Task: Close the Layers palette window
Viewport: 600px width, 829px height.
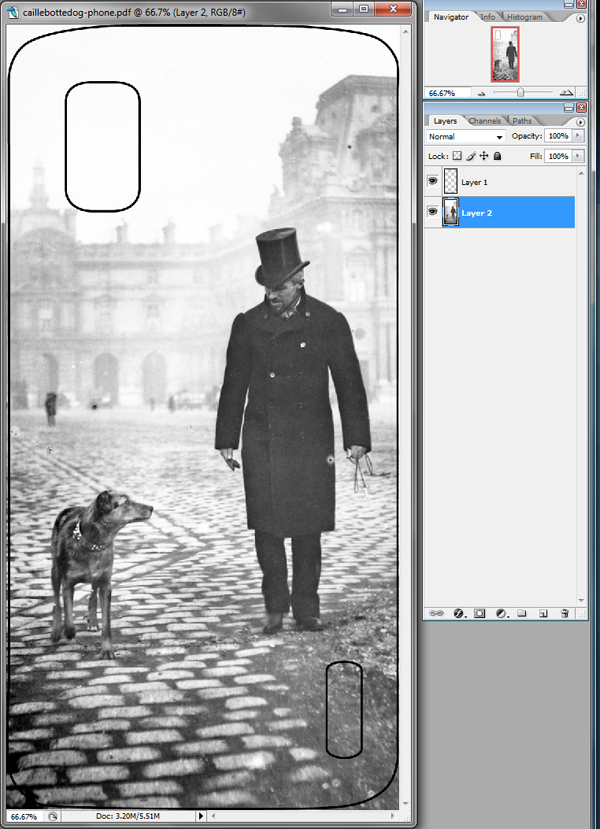Action: [x=580, y=107]
